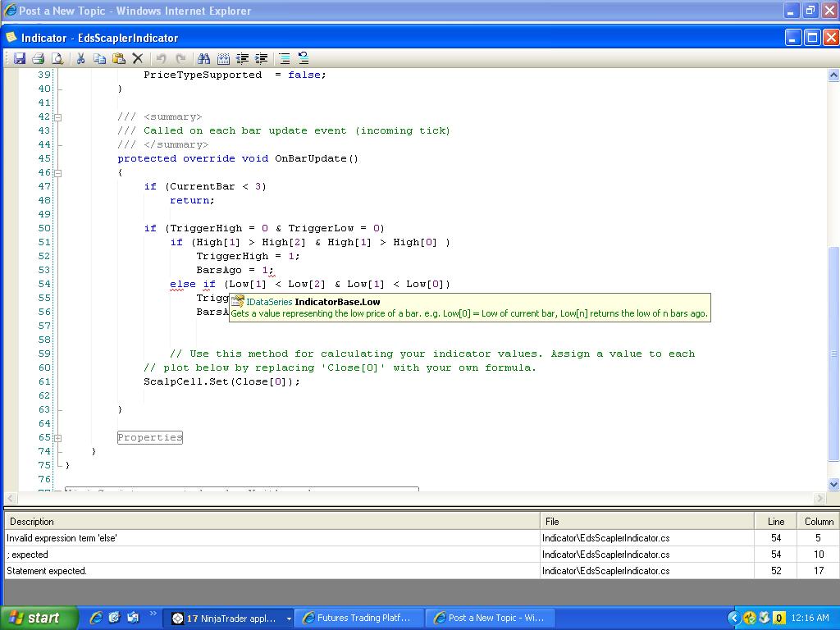840x630 pixels.
Task: Click the Print icon in the toolbar
Action: (38, 58)
